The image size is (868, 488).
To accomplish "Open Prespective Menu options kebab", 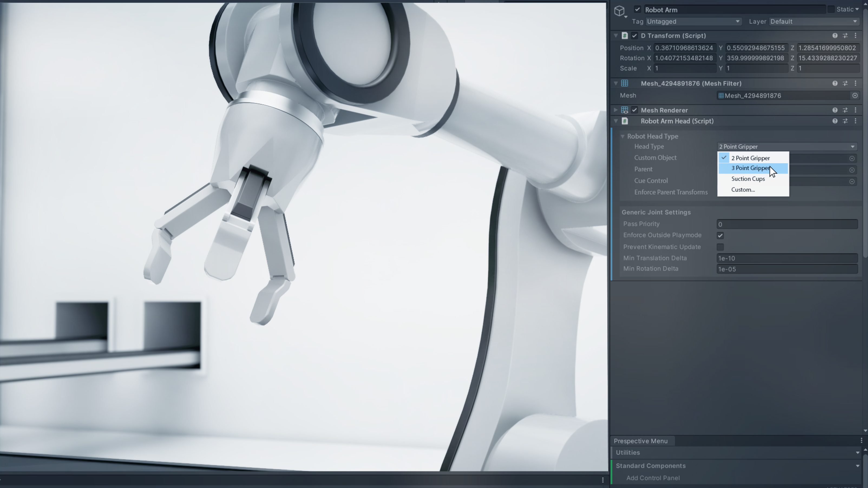I will pyautogui.click(x=861, y=441).
